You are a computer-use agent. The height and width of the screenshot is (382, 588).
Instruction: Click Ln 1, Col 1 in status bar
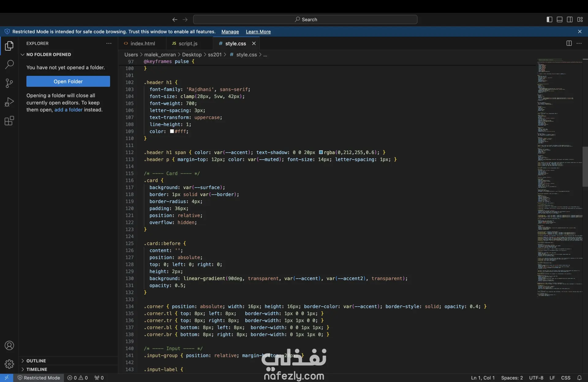click(483, 378)
